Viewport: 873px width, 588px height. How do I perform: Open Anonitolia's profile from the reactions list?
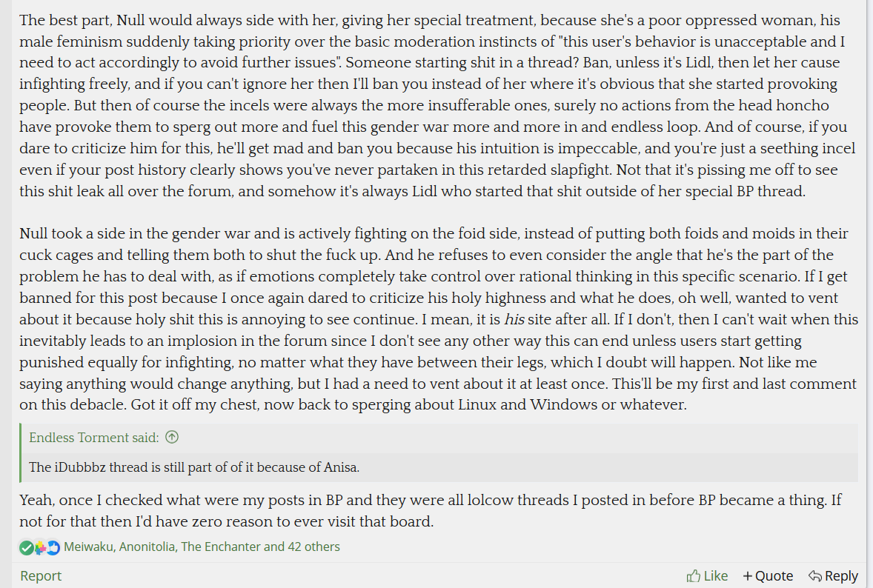(x=148, y=547)
